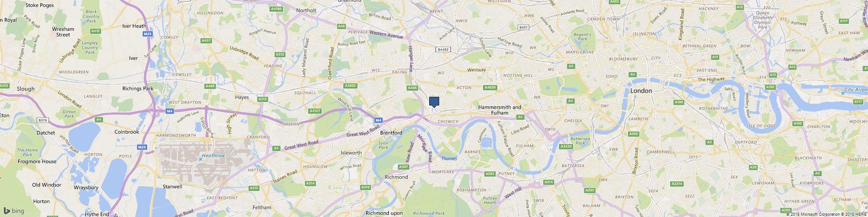The height and width of the screenshot is (217, 868).
Task: Select the Hayes town label
Action: 242,97
